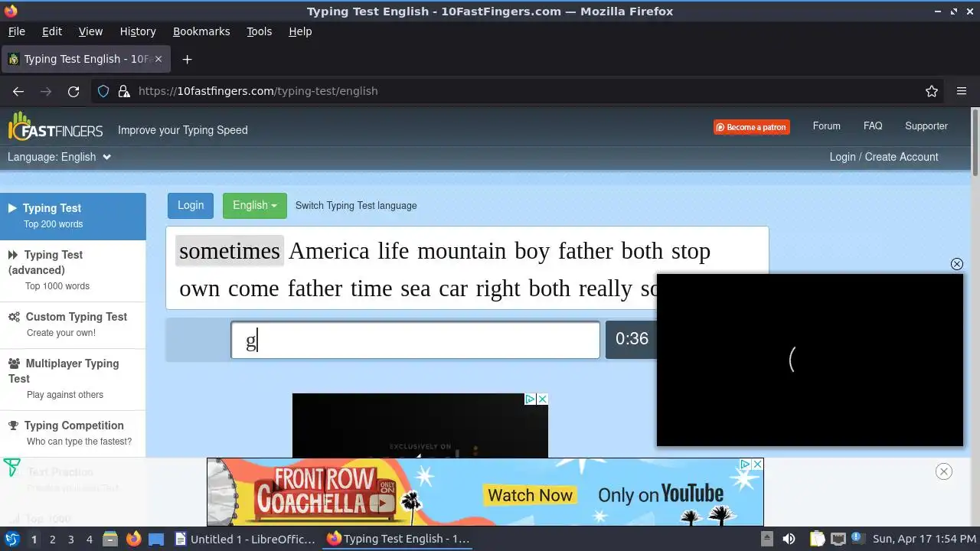Click Login / Create Account link
The height and width of the screenshot is (551, 980).
coord(884,157)
